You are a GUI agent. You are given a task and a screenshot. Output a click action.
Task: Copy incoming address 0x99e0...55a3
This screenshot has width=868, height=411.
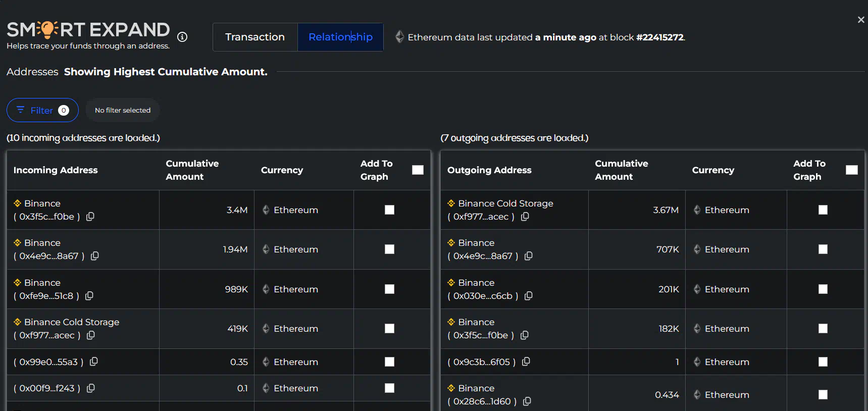point(93,362)
